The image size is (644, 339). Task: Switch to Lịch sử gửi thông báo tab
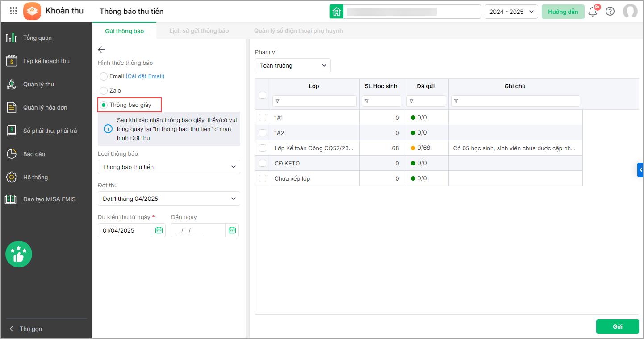coord(199,31)
